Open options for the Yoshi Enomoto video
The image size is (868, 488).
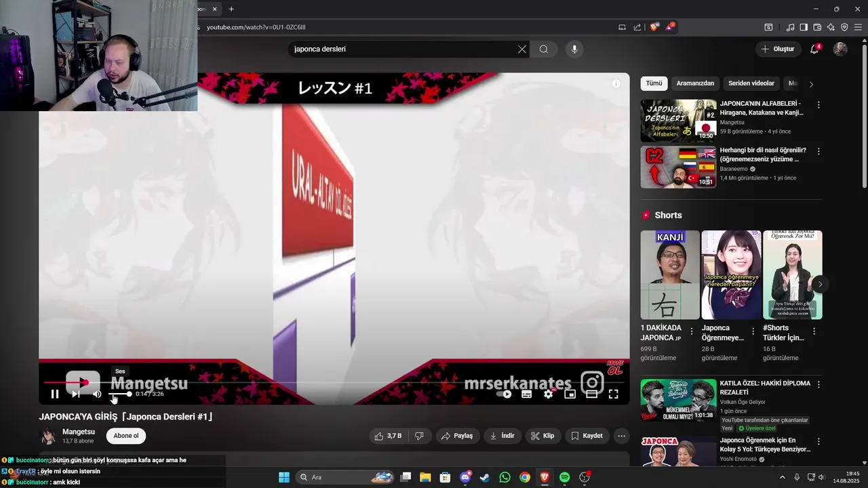[x=818, y=441]
